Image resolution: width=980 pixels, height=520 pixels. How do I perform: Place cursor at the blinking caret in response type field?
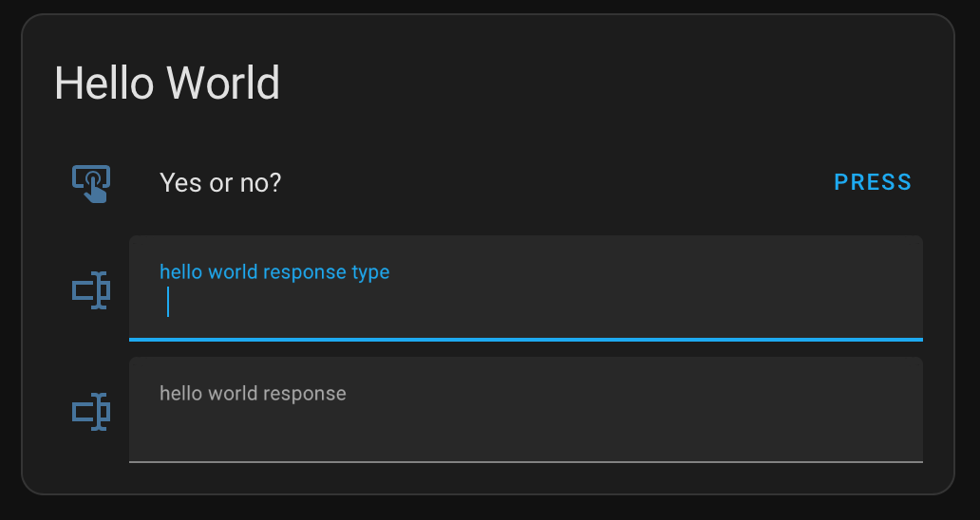click(x=168, y=302)
